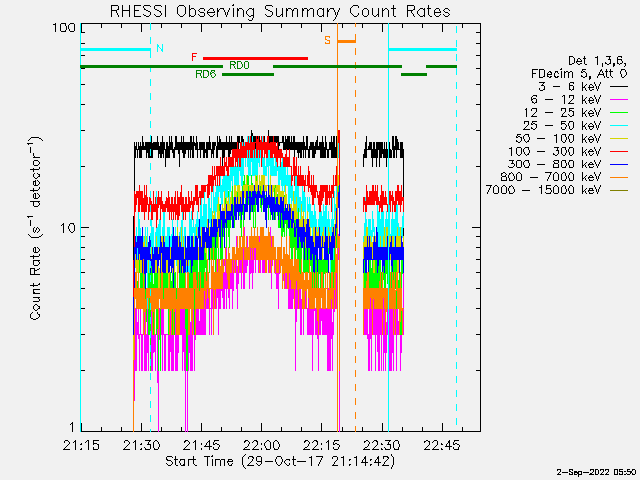Select the 3 - 6 keV legend label
This screenshot has width=640, height=480.
point(570,87)
